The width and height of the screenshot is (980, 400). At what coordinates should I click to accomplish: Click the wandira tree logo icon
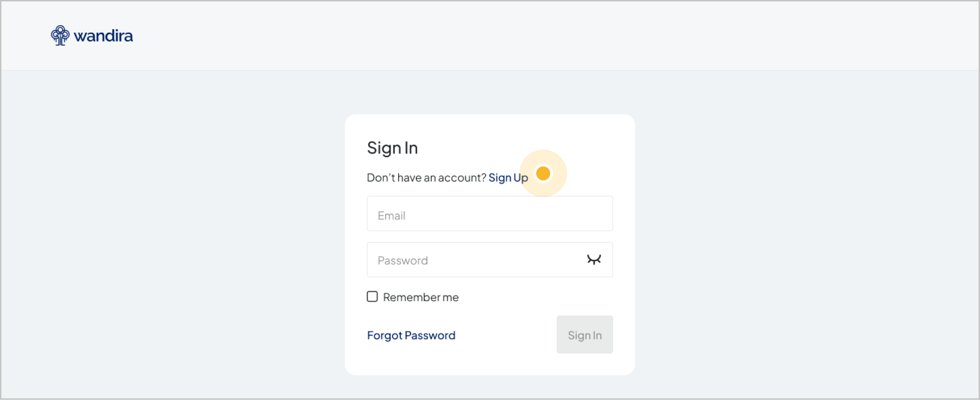[60, 35]
